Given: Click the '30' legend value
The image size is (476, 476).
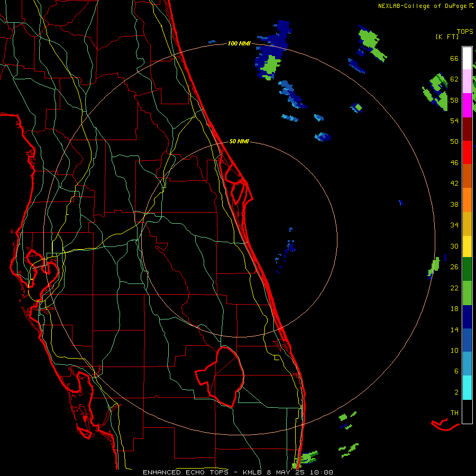Looking at the screenshot, I should click(454, 246).
